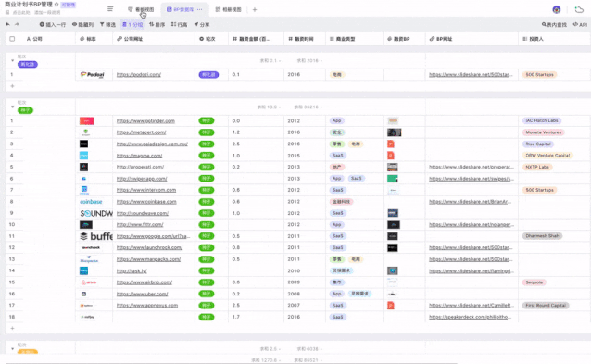
Task: Click the buffer logo thumbnail
Action: (x=96, y=236)
